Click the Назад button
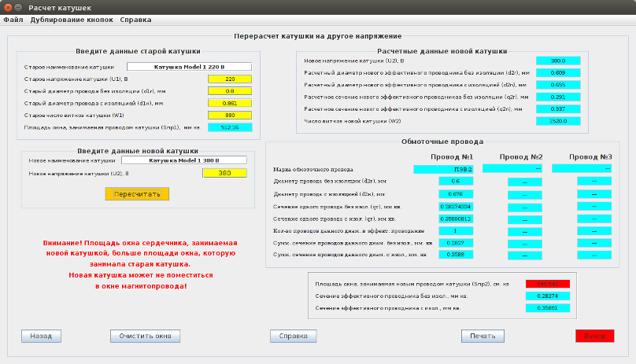This screenshot has width=636, height=364. pos(41,336)
